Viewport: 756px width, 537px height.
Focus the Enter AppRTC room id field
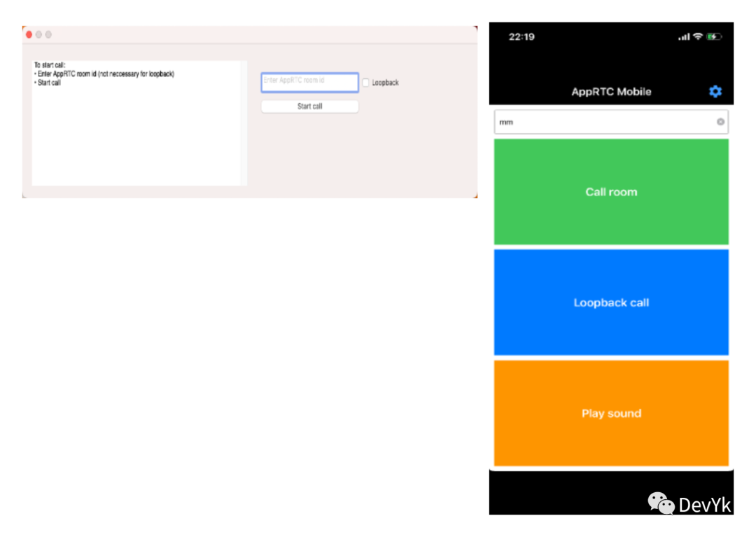point(309,82)
